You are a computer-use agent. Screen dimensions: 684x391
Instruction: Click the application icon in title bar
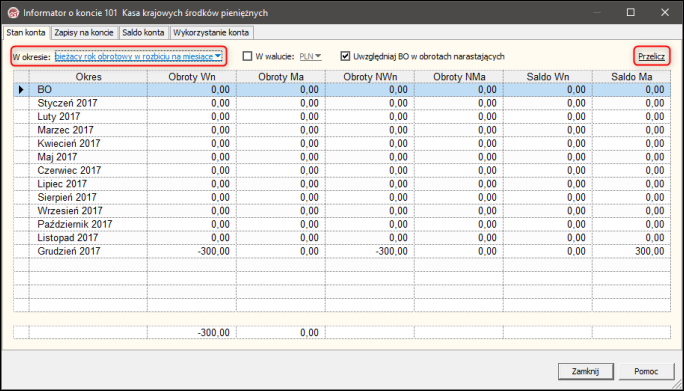click(14, 13)
